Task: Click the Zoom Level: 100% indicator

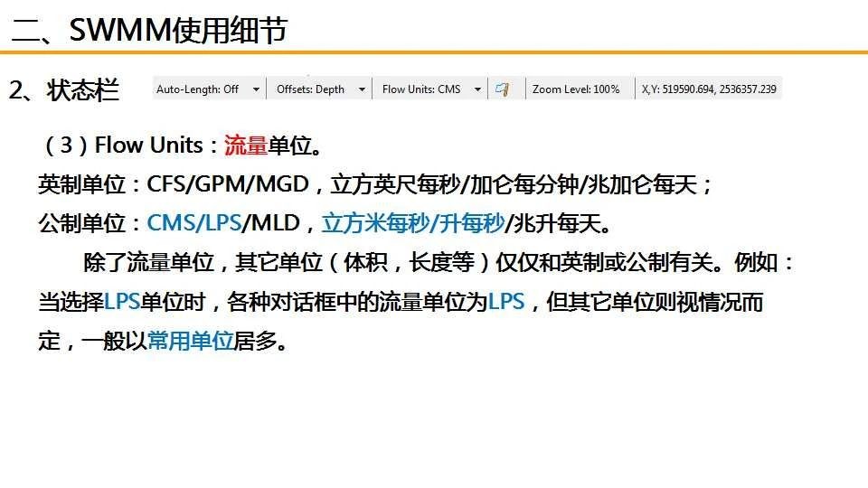Action: 576,89
